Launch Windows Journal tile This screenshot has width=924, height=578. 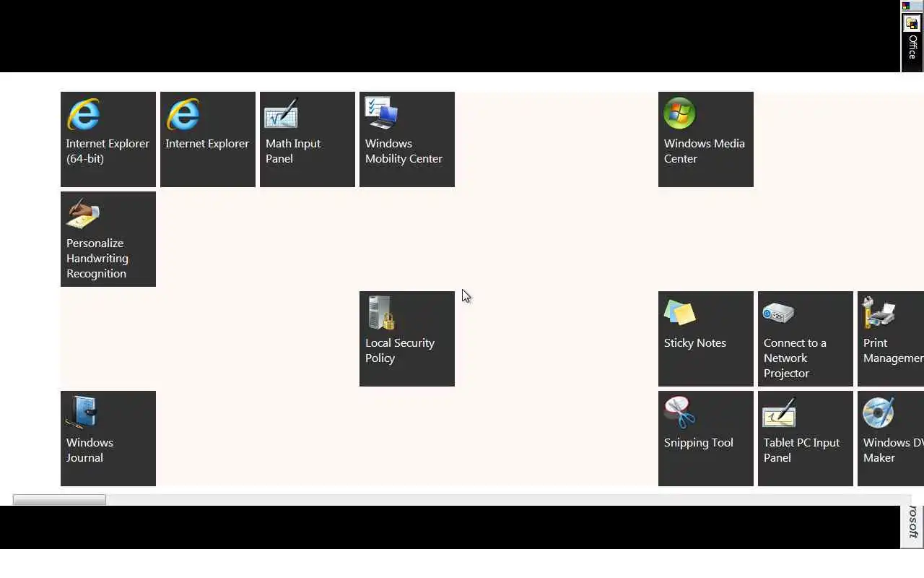pos(108,439)
